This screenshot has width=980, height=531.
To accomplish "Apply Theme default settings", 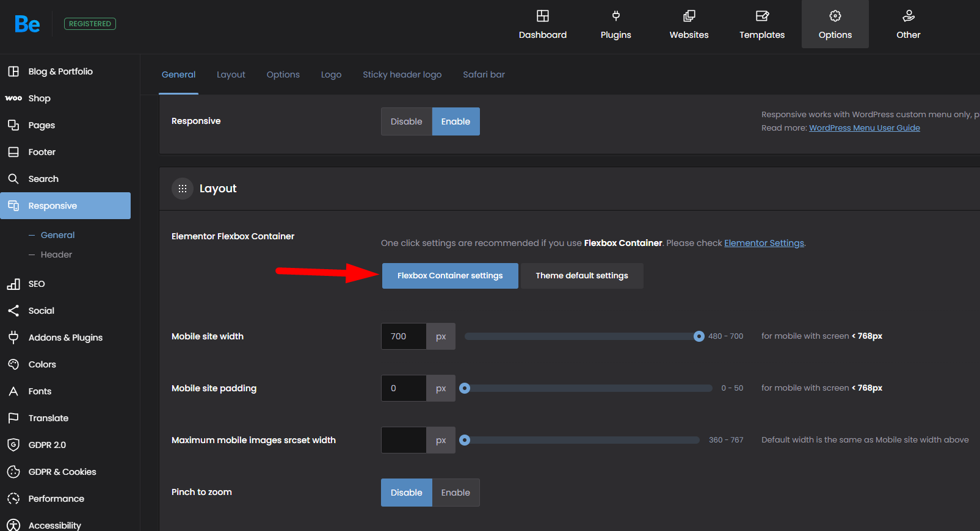I will pyautogui.click(x=582, y=276).
